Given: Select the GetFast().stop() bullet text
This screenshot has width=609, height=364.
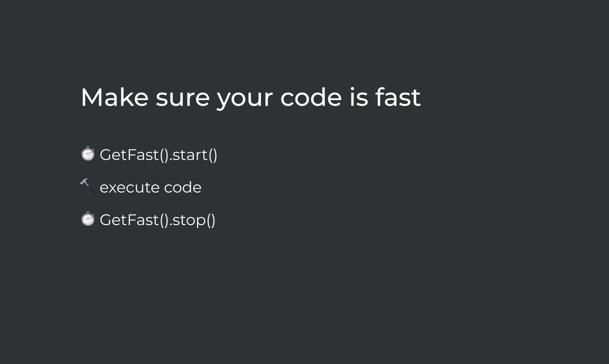Looking at the screenshot, I should point(158,220).
